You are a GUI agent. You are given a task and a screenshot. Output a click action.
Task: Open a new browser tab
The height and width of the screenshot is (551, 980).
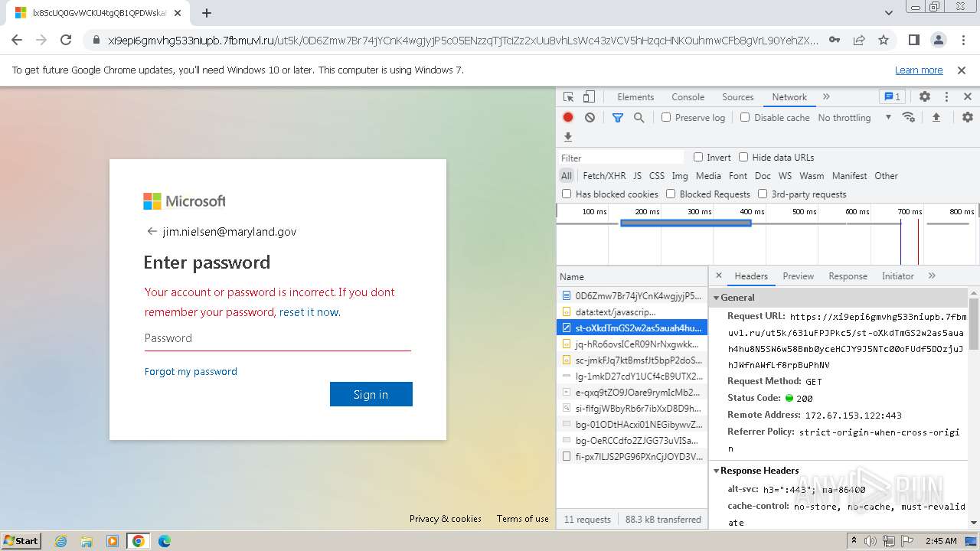coord(207,13)
